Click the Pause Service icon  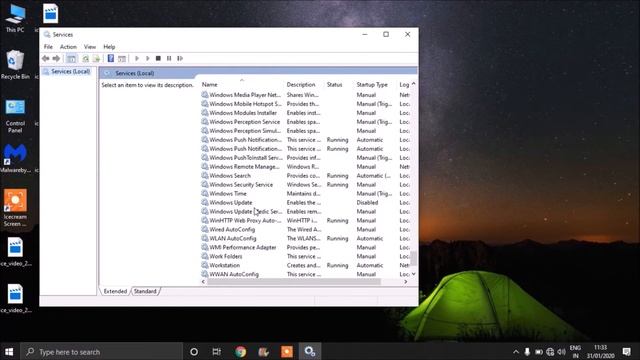point(169,58)
